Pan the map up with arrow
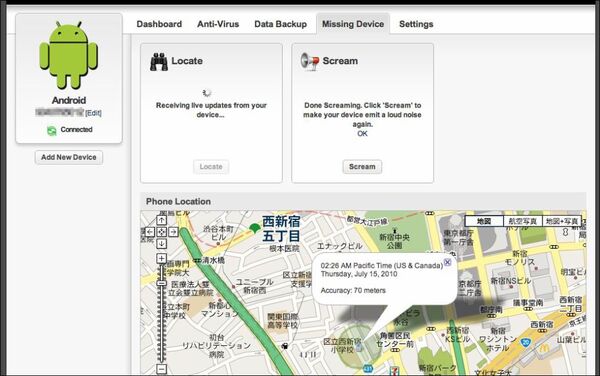The image size is (600, 376). 161,220
